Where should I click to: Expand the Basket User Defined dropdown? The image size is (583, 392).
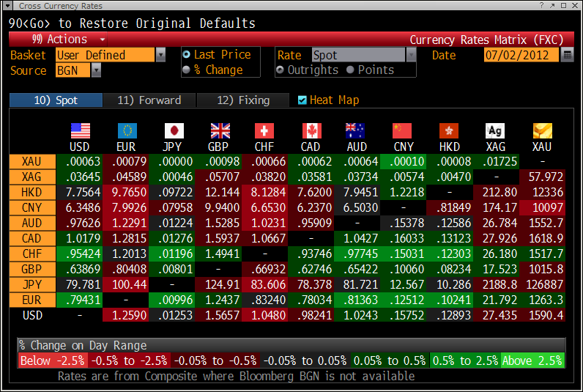click(x=160, y=55)
